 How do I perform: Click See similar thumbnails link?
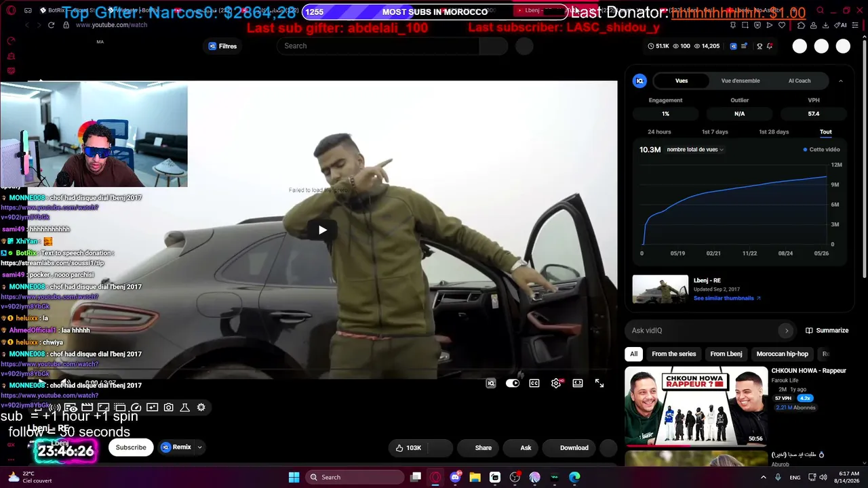(727, 298)
